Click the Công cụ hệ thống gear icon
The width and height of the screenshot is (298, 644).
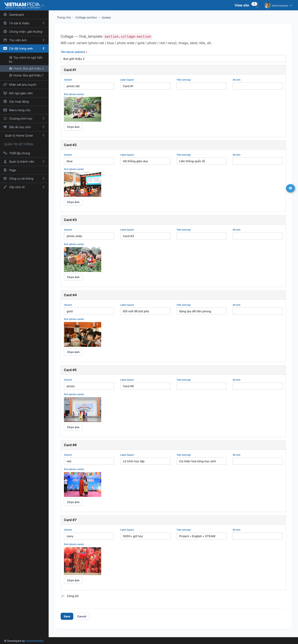5,179
